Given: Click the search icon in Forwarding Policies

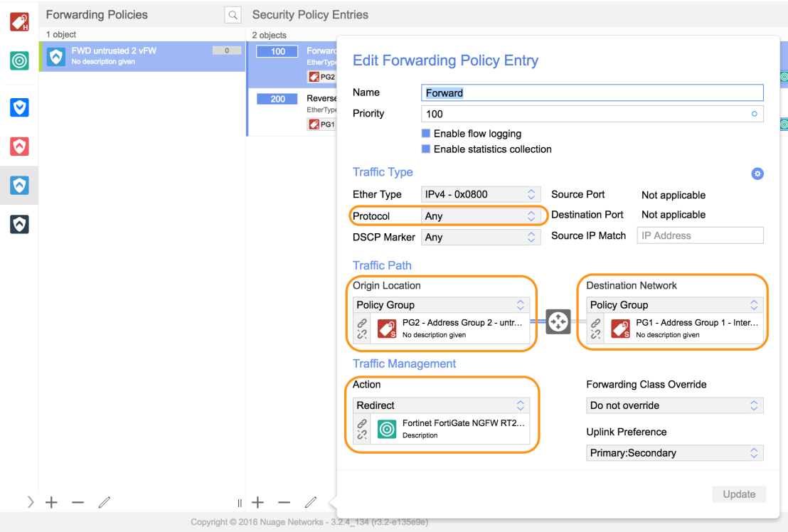Looking at the screenshot, I should pos(233,15).
